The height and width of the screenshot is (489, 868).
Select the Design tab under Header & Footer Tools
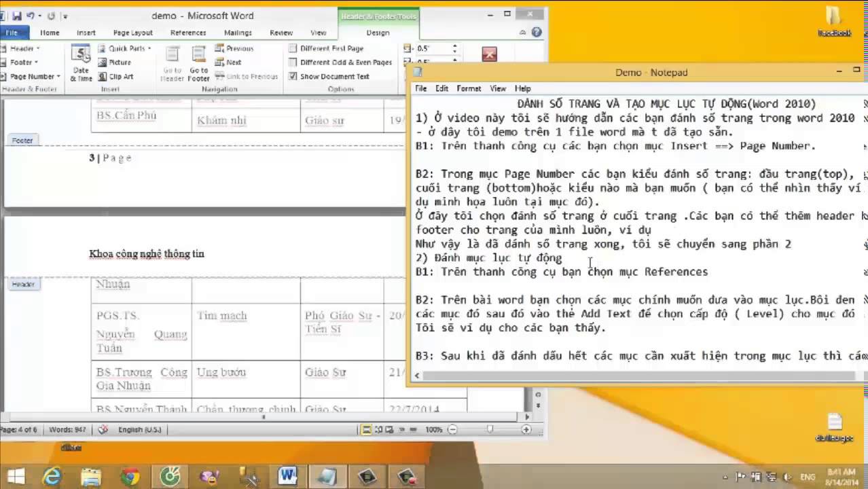click(x=378, y=33)
